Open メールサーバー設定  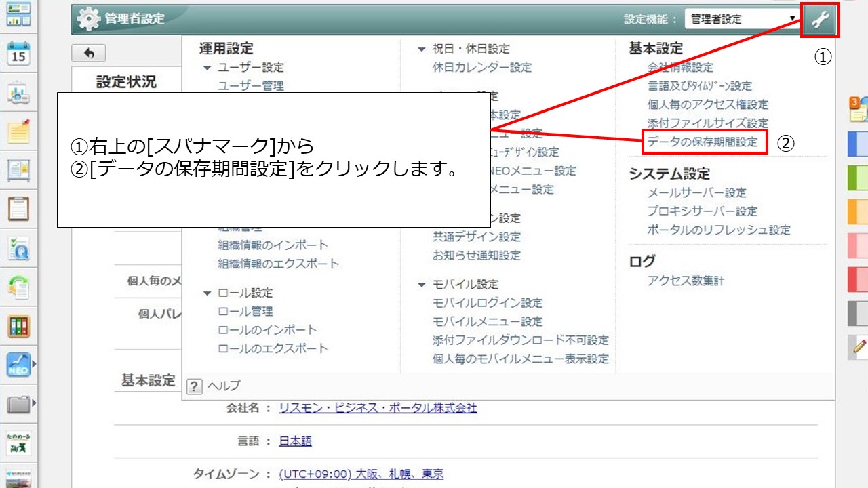pos(696,192)
